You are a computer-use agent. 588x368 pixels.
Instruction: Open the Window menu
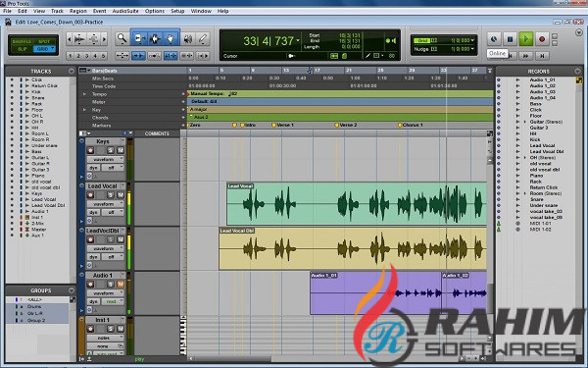click(x=201, y=11)
